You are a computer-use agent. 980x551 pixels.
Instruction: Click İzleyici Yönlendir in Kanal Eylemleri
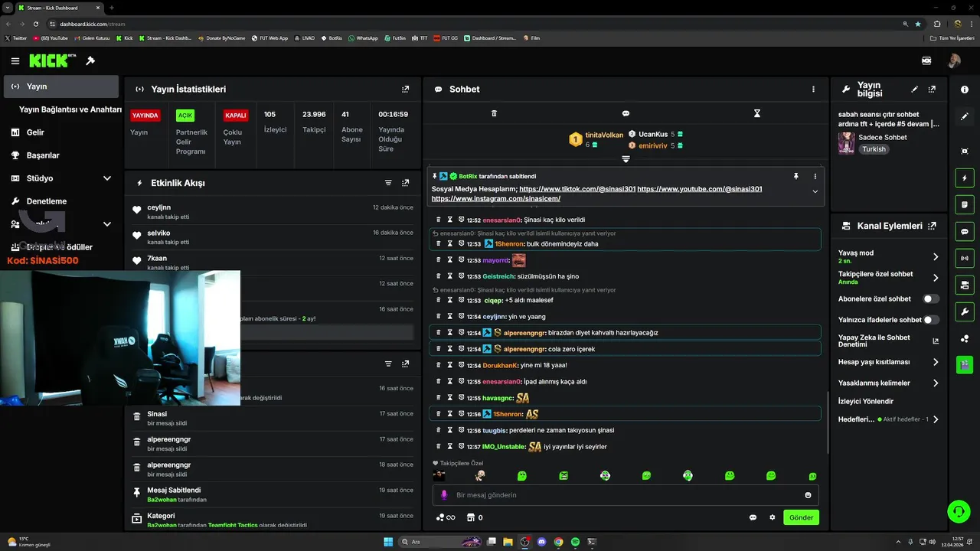(866, 401)
